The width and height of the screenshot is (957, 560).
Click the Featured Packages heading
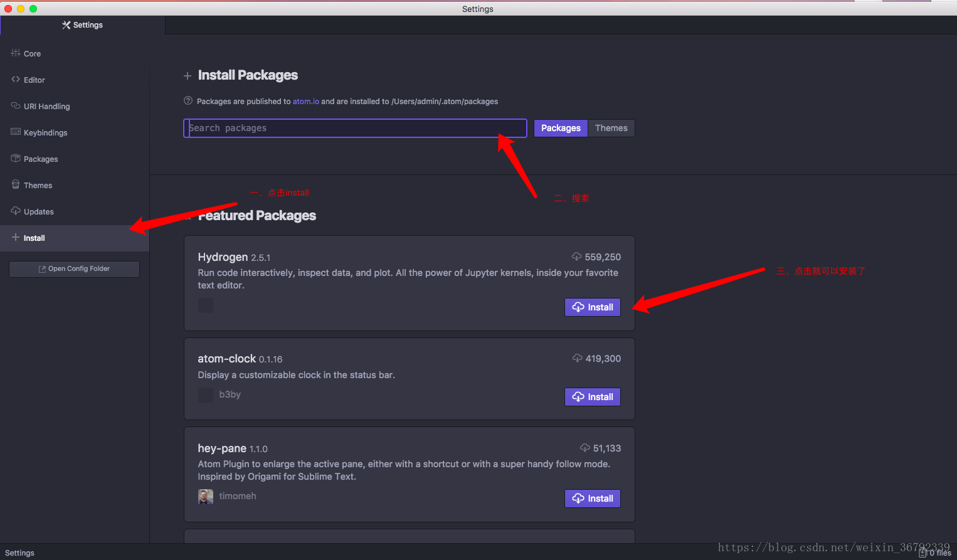click(257, 216)
